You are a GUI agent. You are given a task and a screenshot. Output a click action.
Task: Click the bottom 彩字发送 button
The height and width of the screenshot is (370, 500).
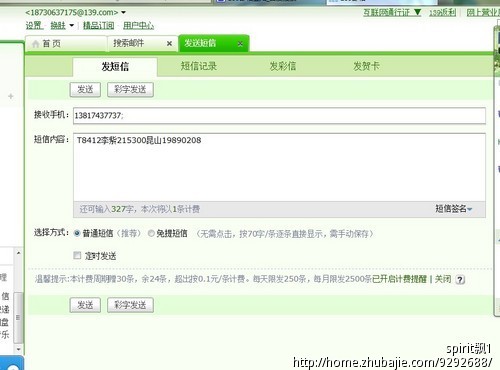point(130,305)
